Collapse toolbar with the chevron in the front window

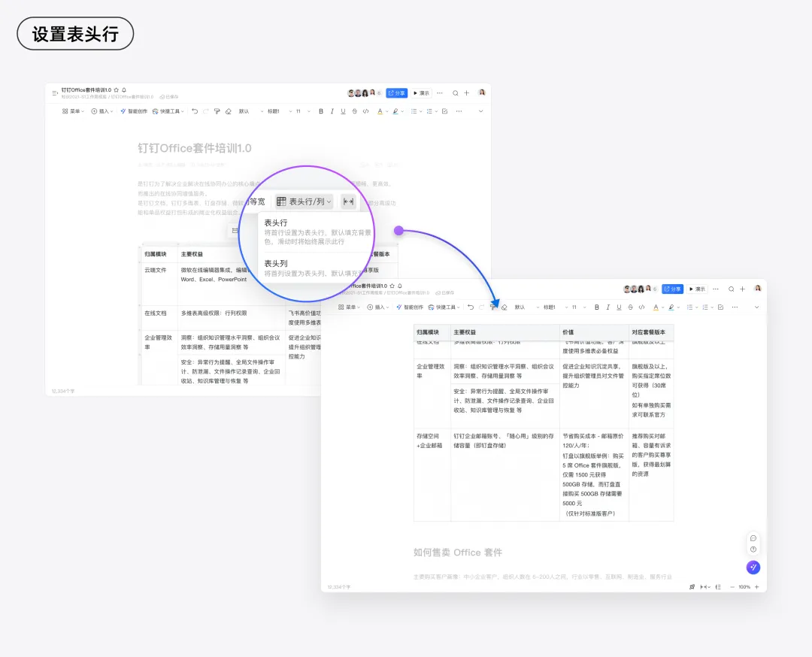coord(756,307)
